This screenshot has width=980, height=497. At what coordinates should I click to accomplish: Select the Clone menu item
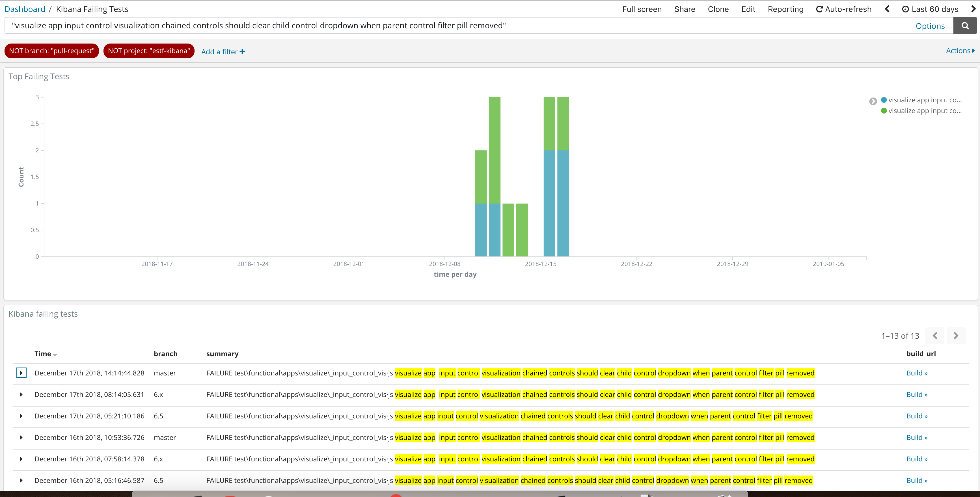click(718, 9)
